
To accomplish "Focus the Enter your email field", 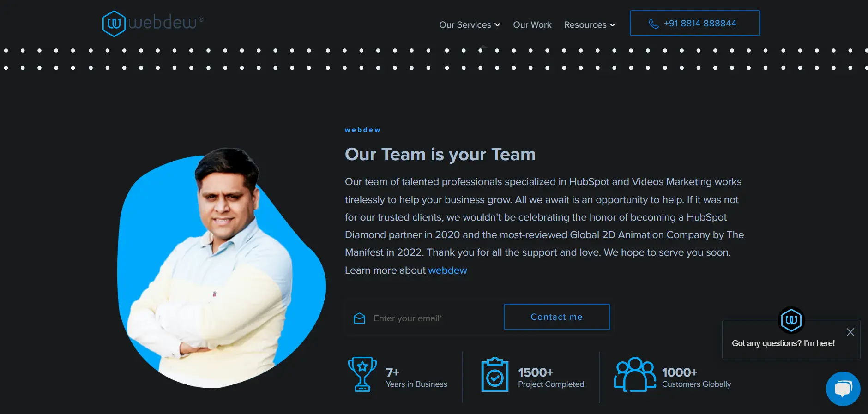I will 424,318.
